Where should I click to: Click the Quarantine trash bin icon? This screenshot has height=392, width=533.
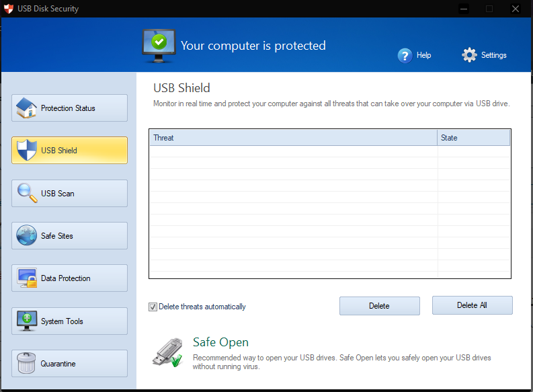pos(26,363)
